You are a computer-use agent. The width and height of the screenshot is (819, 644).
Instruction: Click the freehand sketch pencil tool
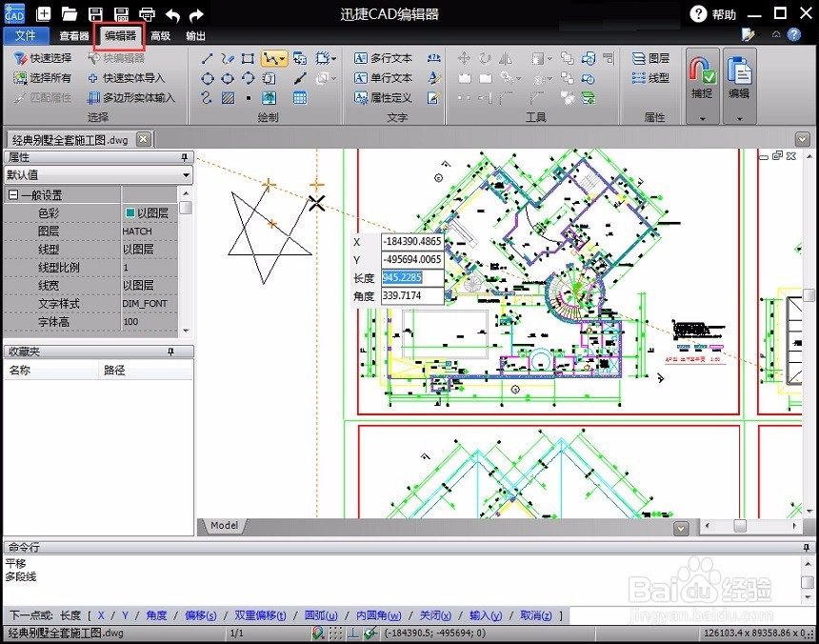click(228, 58)
